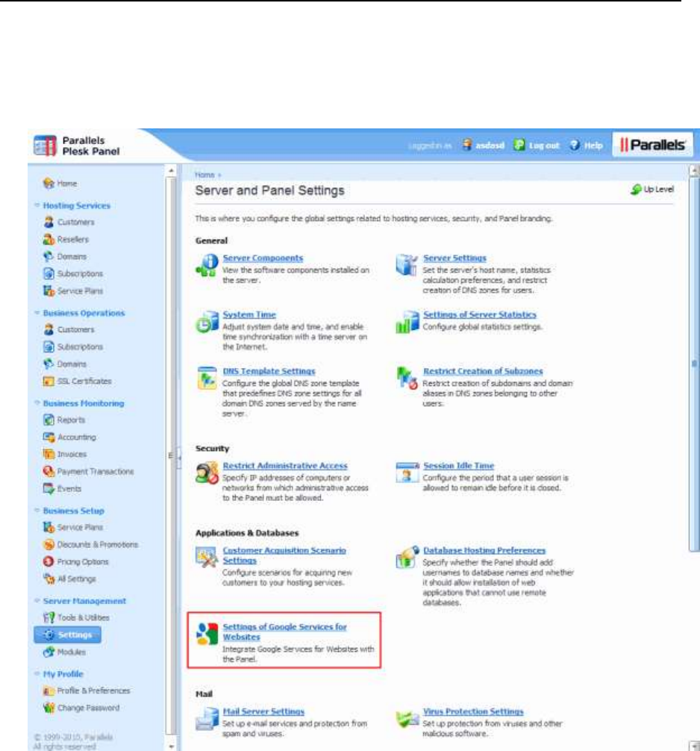700x751 pixels.
Task: Open Domains under Business Operations
Action: [72, 364]
